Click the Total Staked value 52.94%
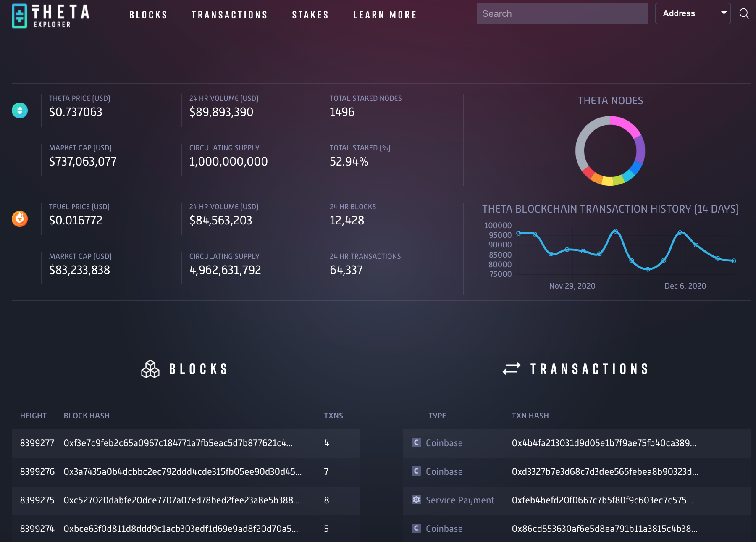Image resolution: width=756 pixels, height=542 pixels. [349, 162]
